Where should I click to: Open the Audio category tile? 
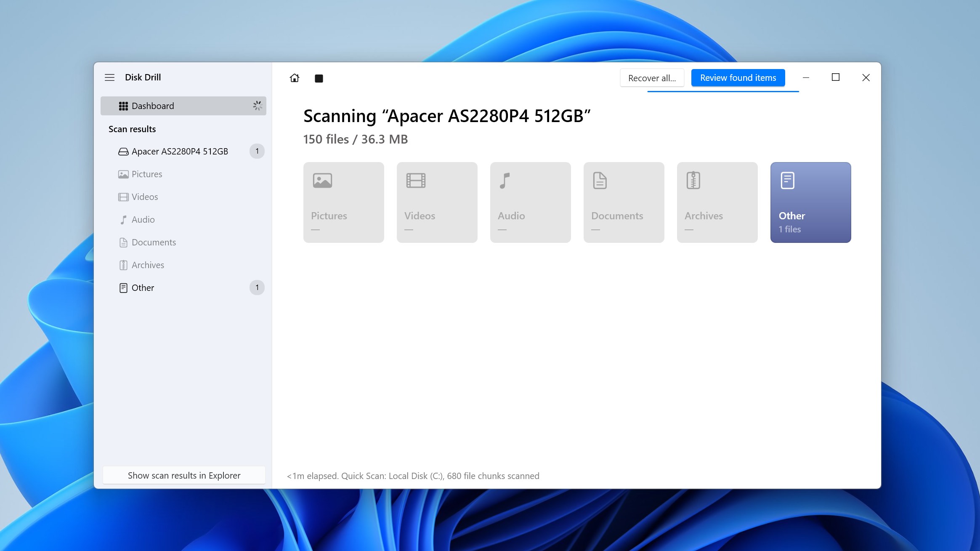point(530,202)
